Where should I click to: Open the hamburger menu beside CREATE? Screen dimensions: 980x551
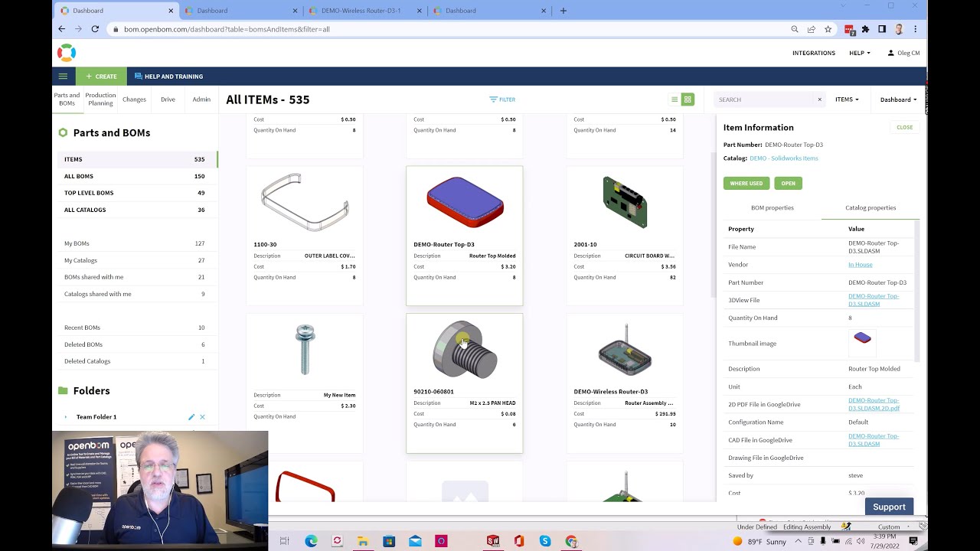(x=63, y=77)
